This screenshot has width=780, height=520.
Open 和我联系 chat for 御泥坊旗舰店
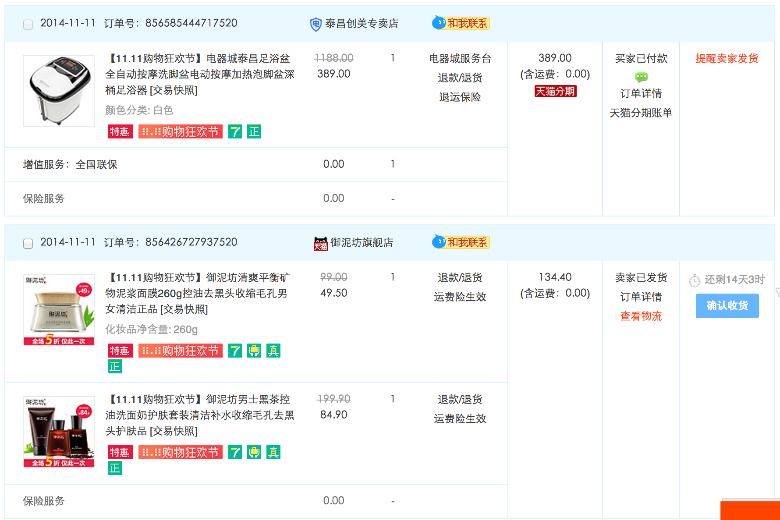[461, 242]
